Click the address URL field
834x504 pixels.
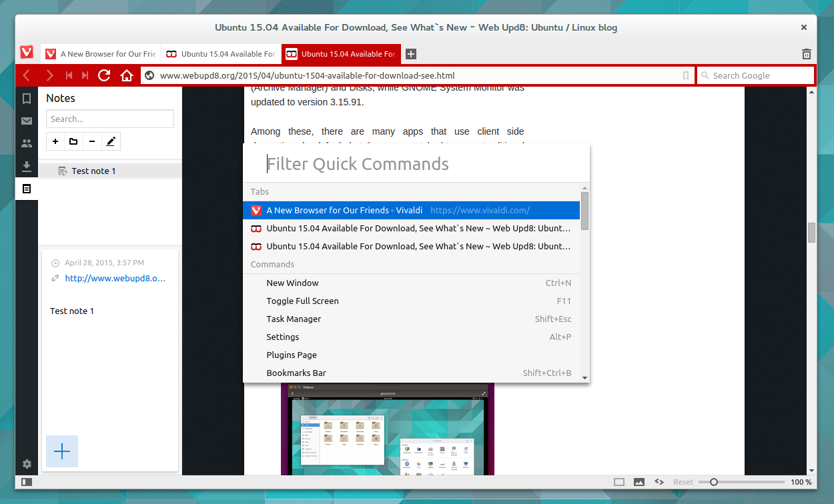tap(418, 75)
